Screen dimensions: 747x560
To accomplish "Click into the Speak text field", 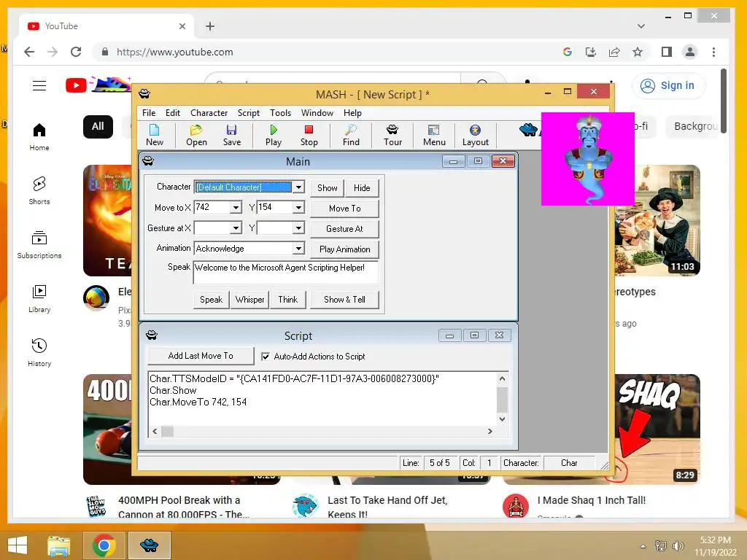I will (285, 273).
